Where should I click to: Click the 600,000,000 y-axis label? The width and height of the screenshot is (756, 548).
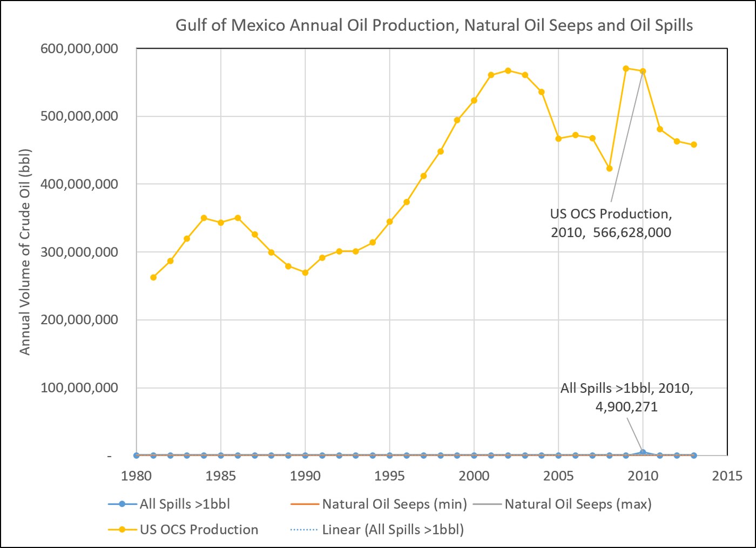click(x=79, y=49)
